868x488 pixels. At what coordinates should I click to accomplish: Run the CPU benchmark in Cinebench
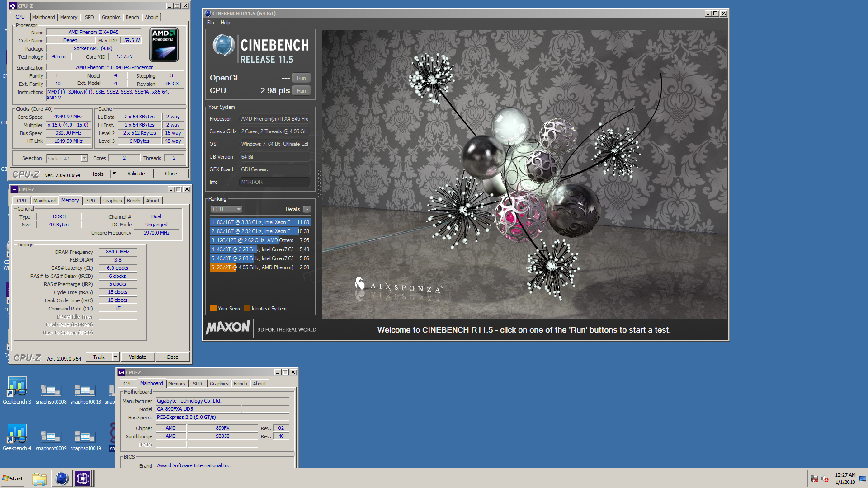(302, 91)
